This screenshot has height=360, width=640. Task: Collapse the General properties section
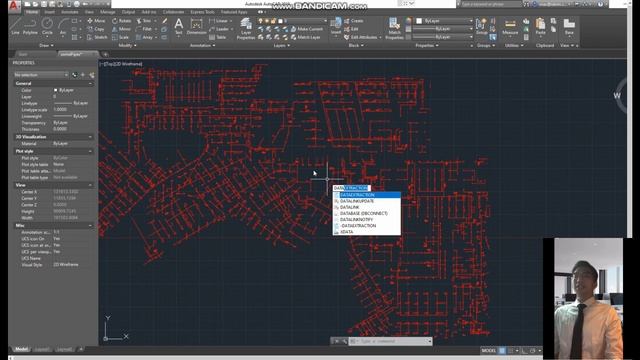pos(90,83)
